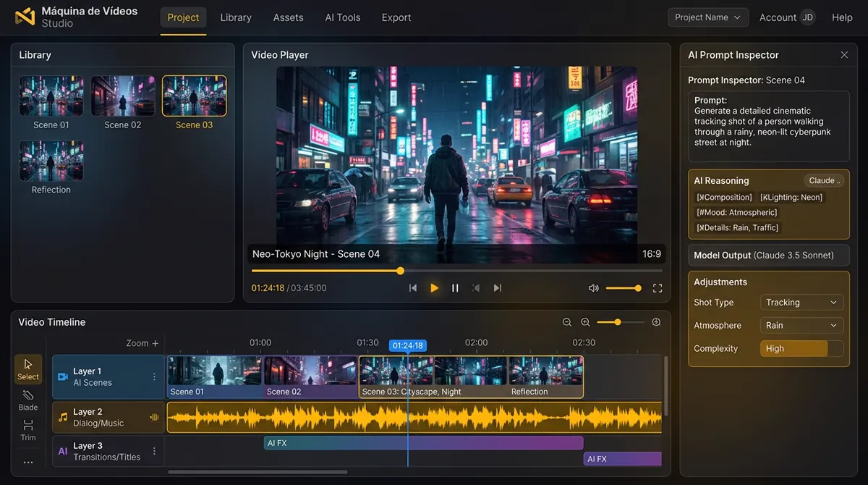Select the Trim tool
868x485 pixels.
pyautogui.click(x=28, y=430)
